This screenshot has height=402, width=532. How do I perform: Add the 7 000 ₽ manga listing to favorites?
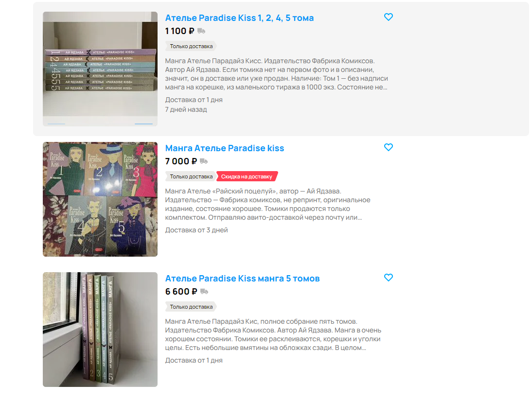(x=389, y=147)
